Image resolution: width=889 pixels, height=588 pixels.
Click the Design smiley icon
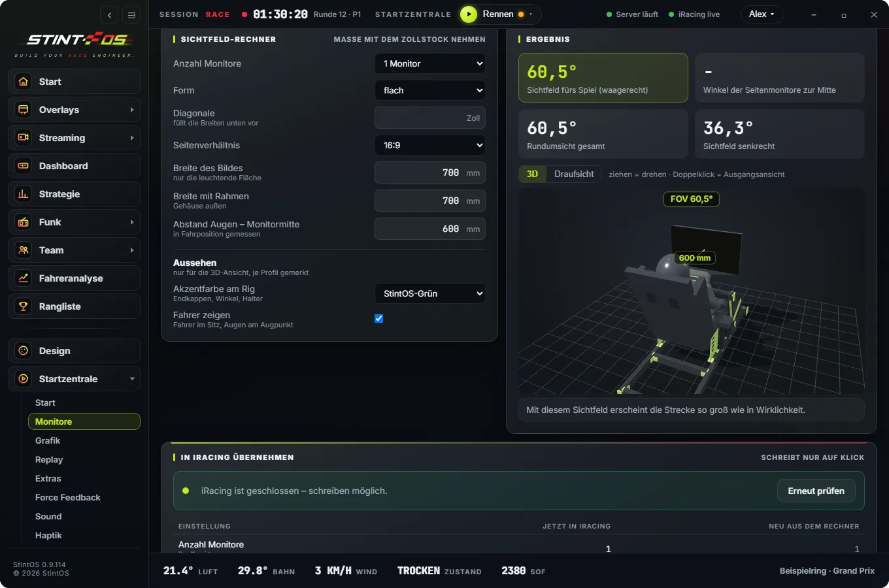tap(24, 351)
